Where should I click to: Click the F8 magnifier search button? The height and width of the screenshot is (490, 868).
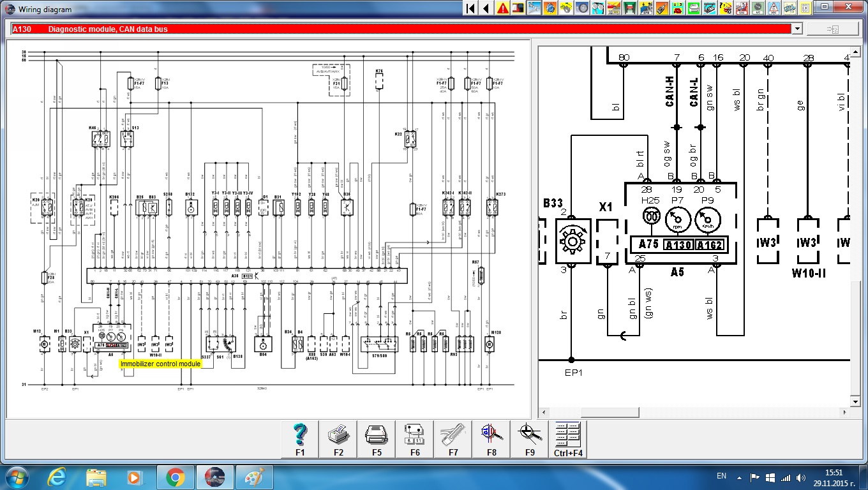(491, 439)
